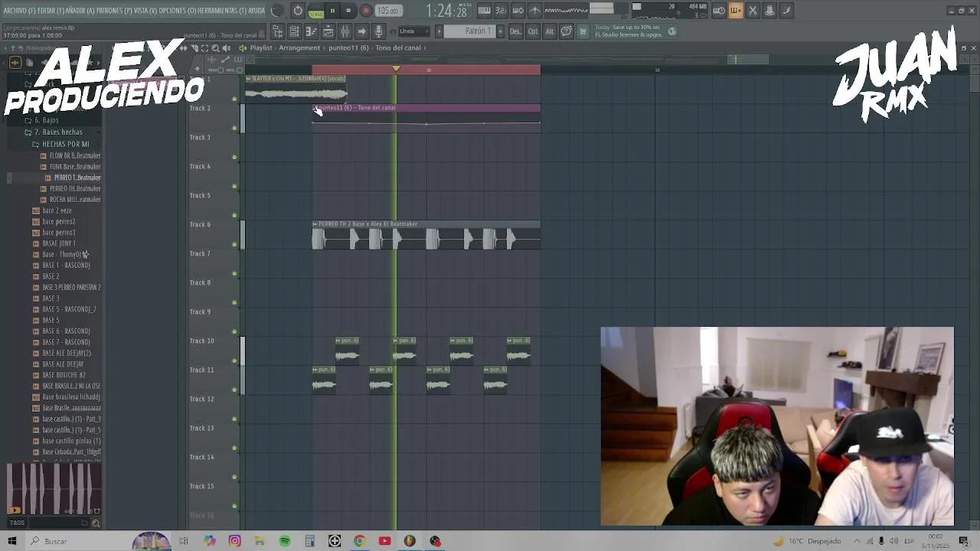Open the piano roll icon
This screenshot has width=980, height=551.
click(311, 31)
